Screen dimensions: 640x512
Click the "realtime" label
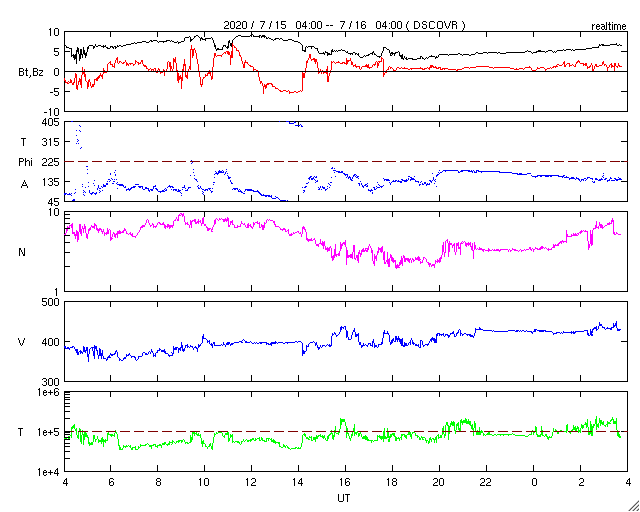609,27
